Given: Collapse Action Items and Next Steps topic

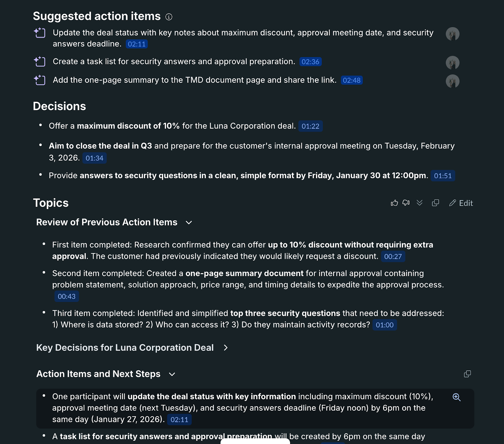Looking at the screenshot, I should (172, 374).
